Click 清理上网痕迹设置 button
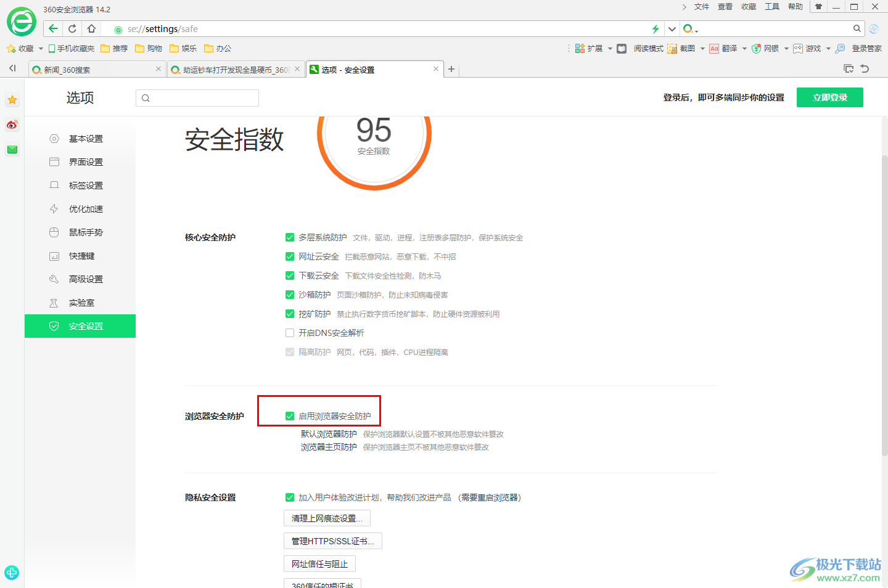 [x=327, y=518]
